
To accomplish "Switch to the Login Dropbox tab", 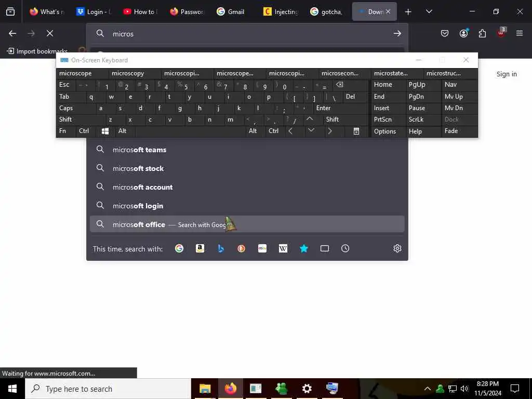I will coord(92,12).
